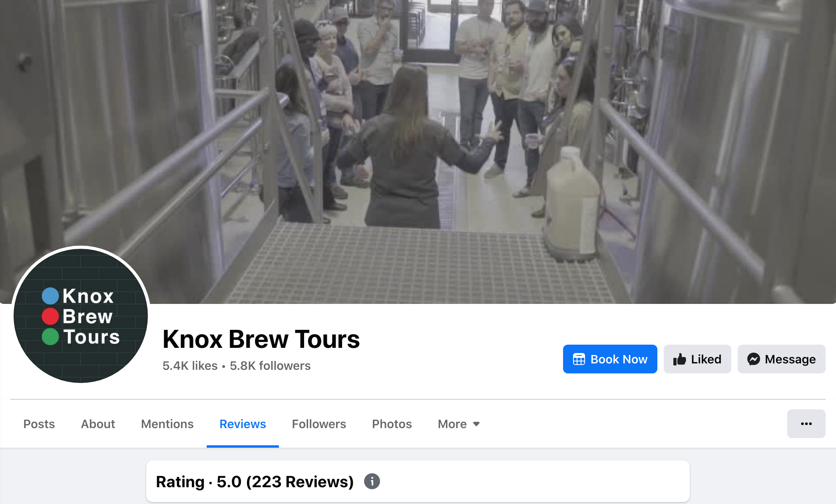The height and width of the screenshot is (504, 836).
Task: Click the Messenger icon on Message button
Action: (x=754, y=359)
